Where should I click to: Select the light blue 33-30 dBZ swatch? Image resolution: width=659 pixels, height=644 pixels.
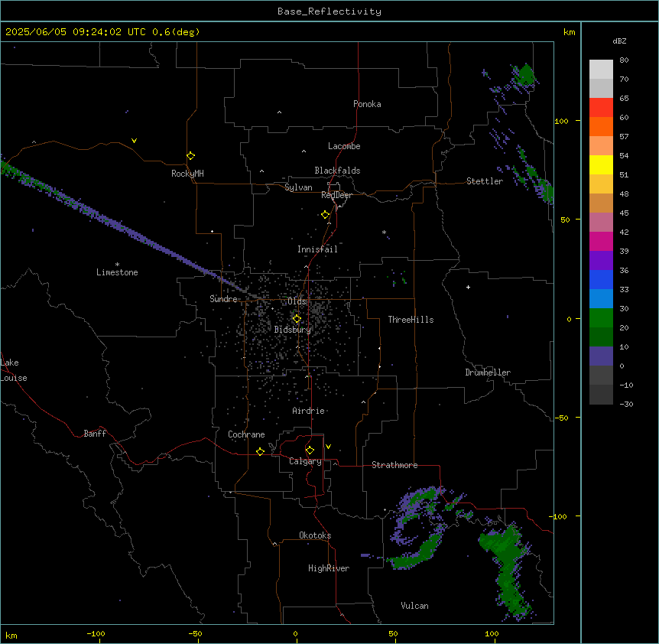(601, 298)
